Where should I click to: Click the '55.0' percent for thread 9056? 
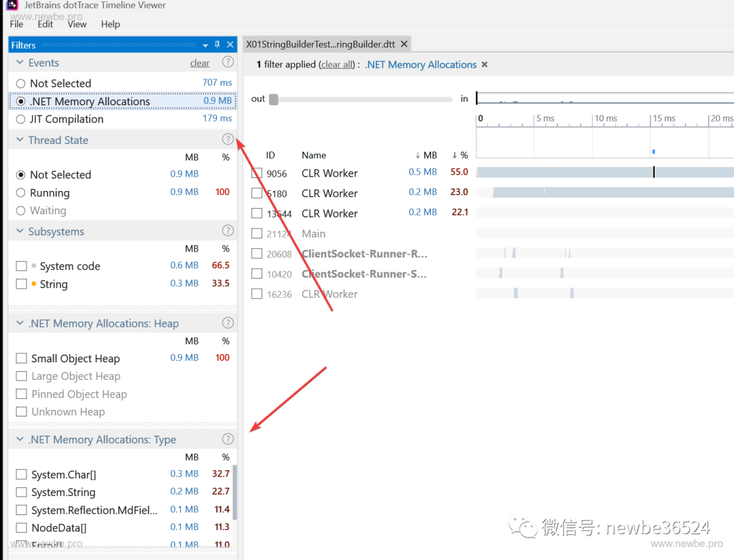459,172
